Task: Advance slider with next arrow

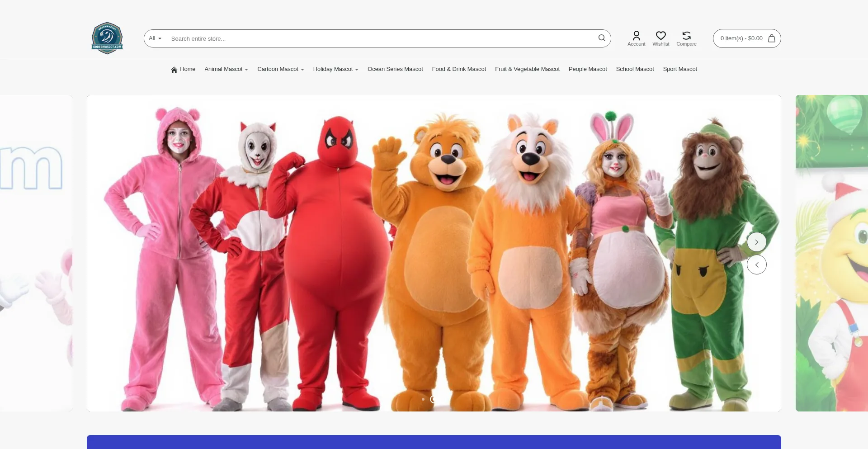Action: [x=756, y=242]
